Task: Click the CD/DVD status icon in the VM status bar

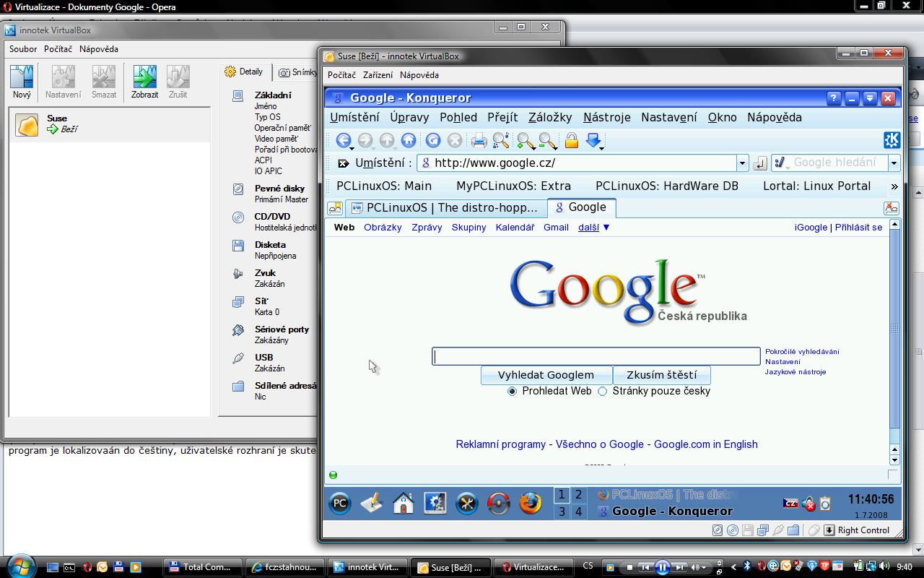Action: coord(732,530)
